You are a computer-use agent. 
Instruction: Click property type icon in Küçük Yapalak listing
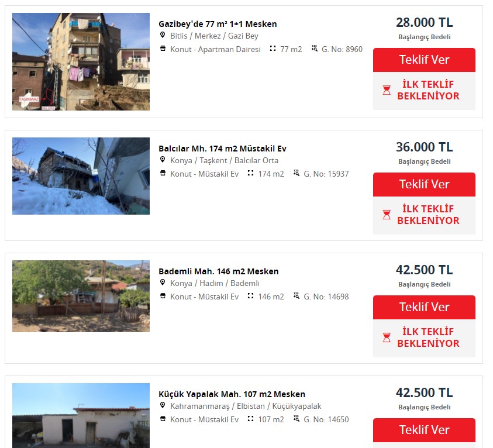[x=163, y=418]
